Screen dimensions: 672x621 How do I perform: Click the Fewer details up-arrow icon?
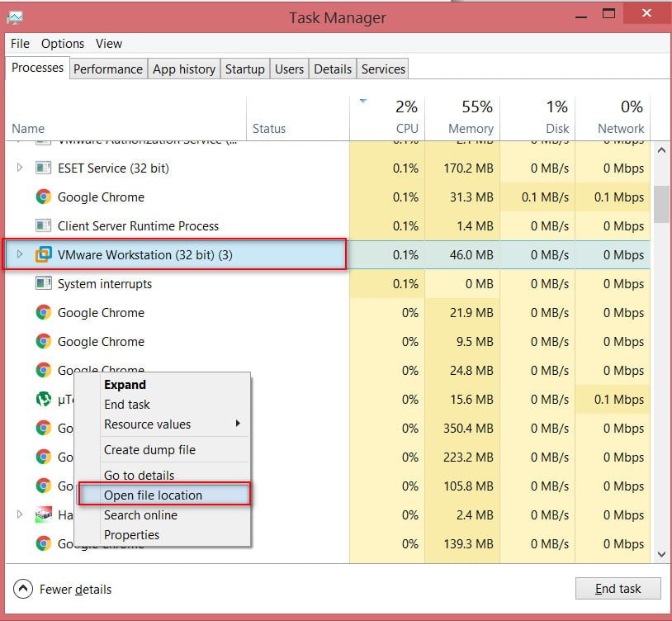[23, 589]
